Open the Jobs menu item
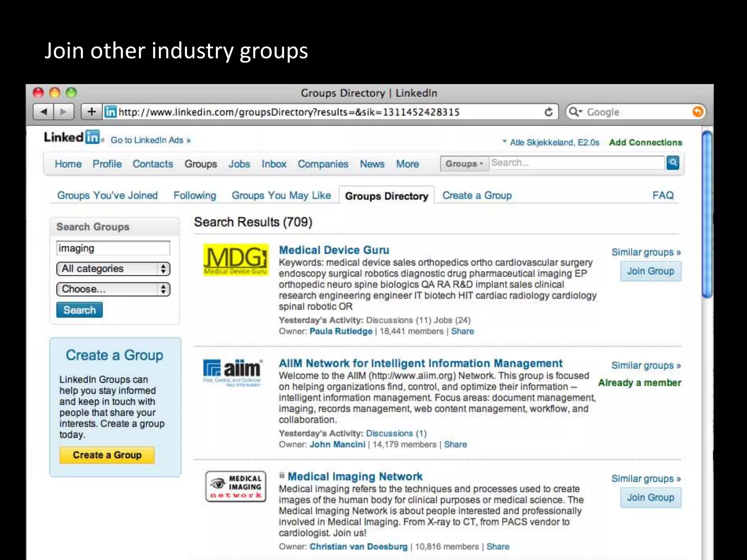The image size is (747, 560). (x=239, y=164)
